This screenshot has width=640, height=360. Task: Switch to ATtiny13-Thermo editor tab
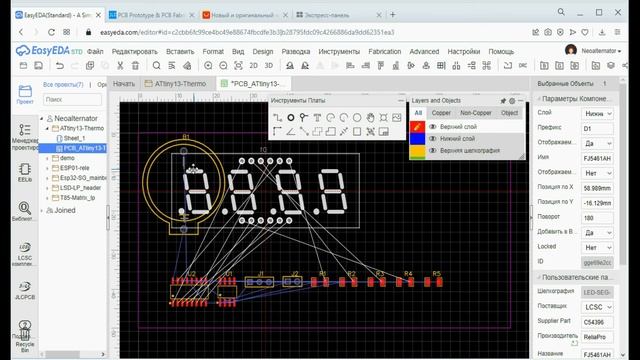(176, 84)
